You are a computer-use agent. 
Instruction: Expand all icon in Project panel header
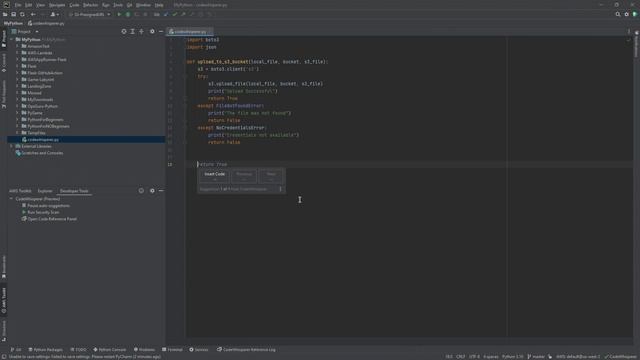tap(133, 31)
